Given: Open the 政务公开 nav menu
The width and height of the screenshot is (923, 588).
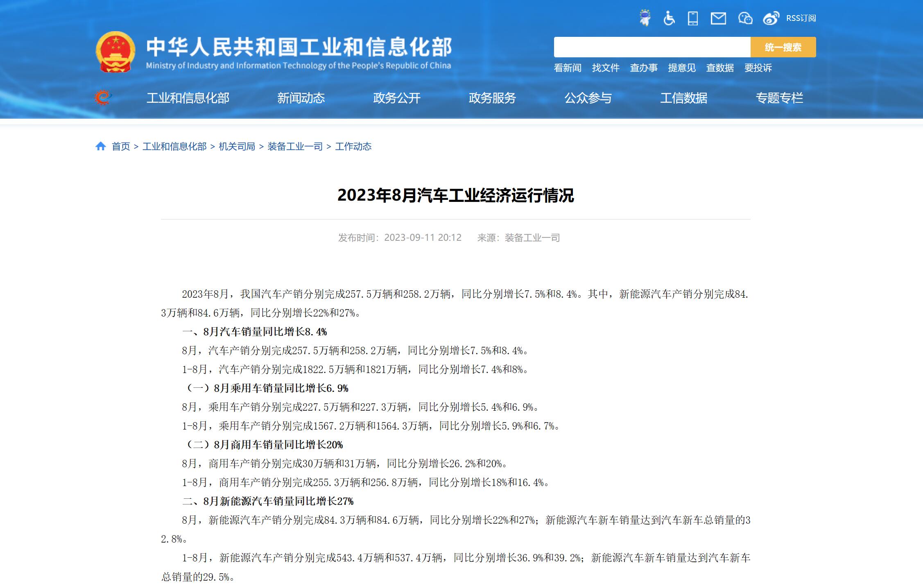Looking at the screenshot, I should 397,98.
